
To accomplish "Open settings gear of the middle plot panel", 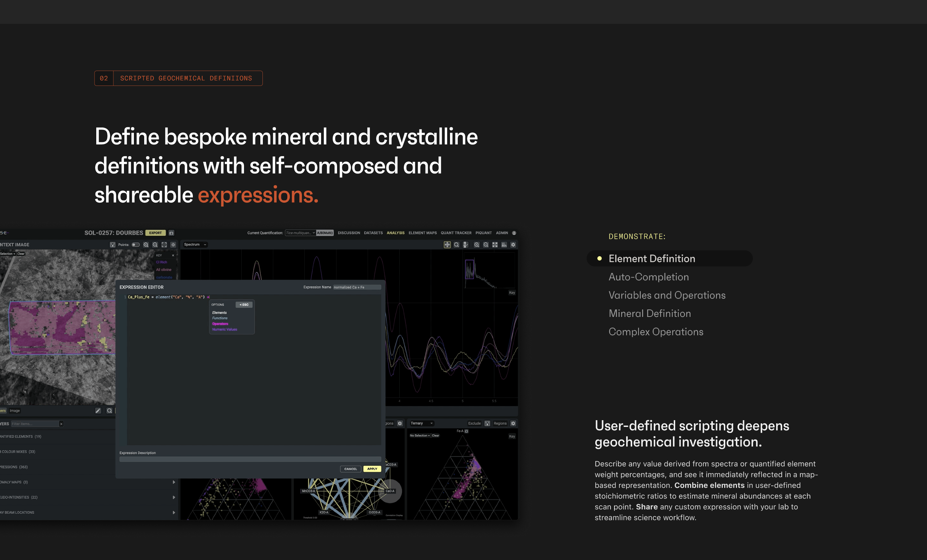I will tap(400, 424).
